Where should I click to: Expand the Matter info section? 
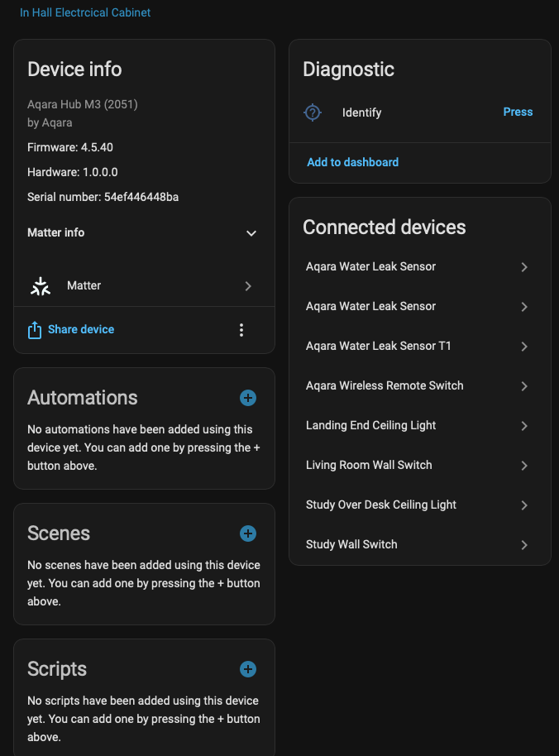click(251, 233)
